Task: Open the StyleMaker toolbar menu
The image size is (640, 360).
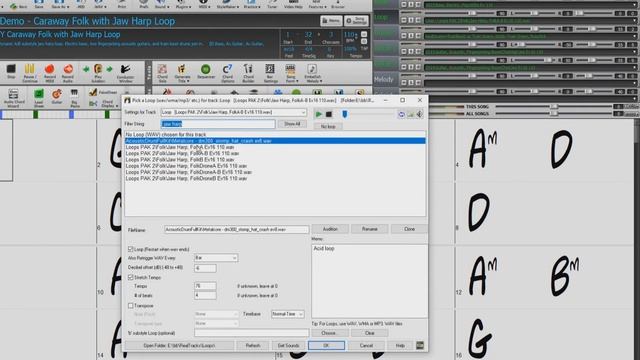Action: pos(227,4)
